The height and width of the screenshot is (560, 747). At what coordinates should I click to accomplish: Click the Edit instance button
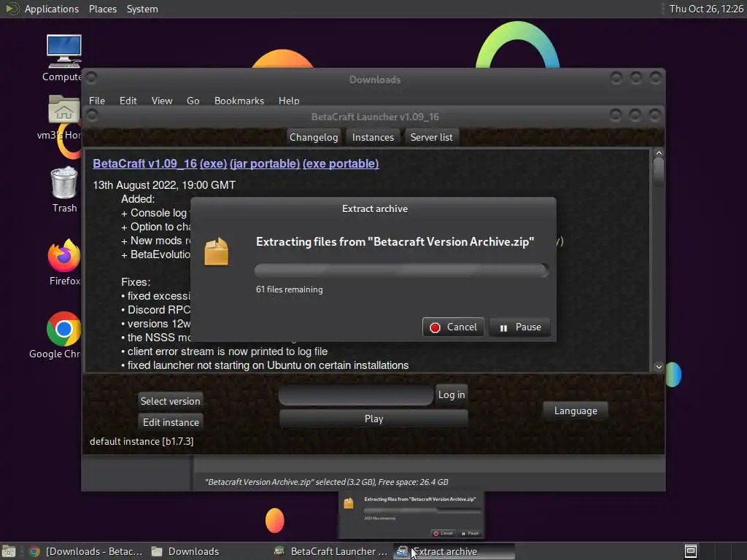[x=171, y=422]
